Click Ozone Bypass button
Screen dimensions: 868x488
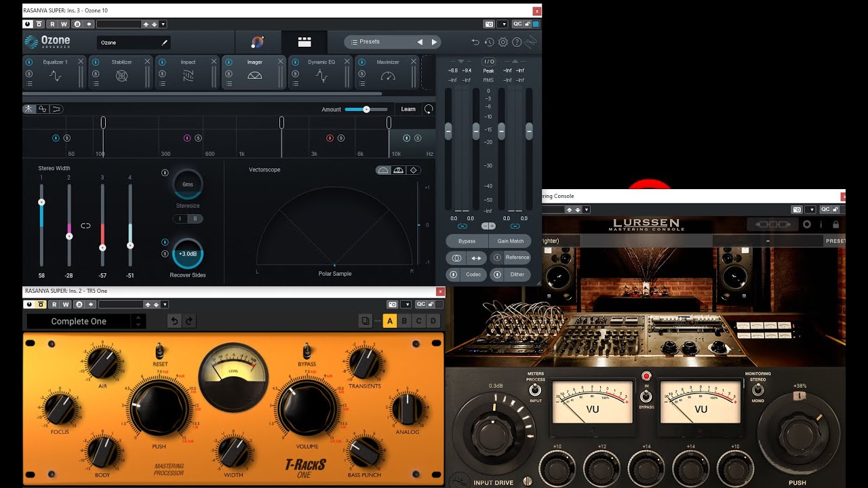[467, 241]
